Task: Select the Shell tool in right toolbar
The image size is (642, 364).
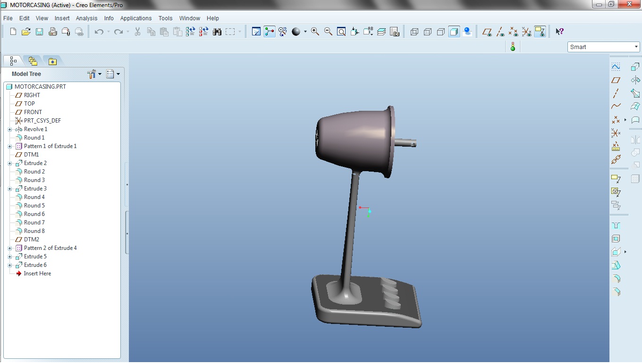Action: pyautogui.click(x=616, y=239)
